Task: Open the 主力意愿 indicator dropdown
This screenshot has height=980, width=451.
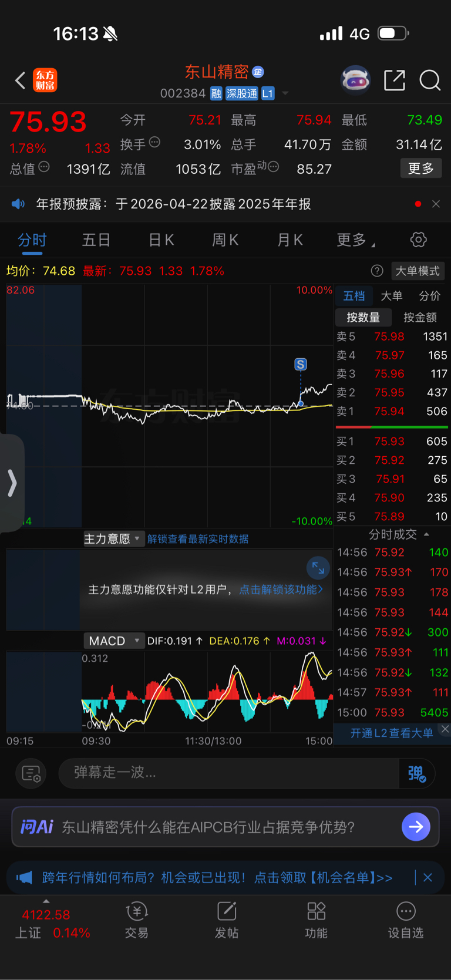Action: (113, 538)
